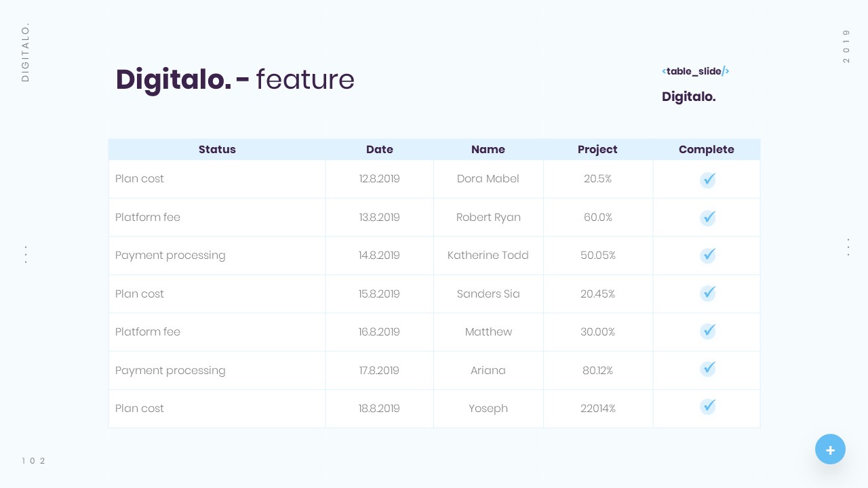Click the checkmark next to Sanders Sia
The width and height of the screenshot is (868, 488).
click(707, 293)
